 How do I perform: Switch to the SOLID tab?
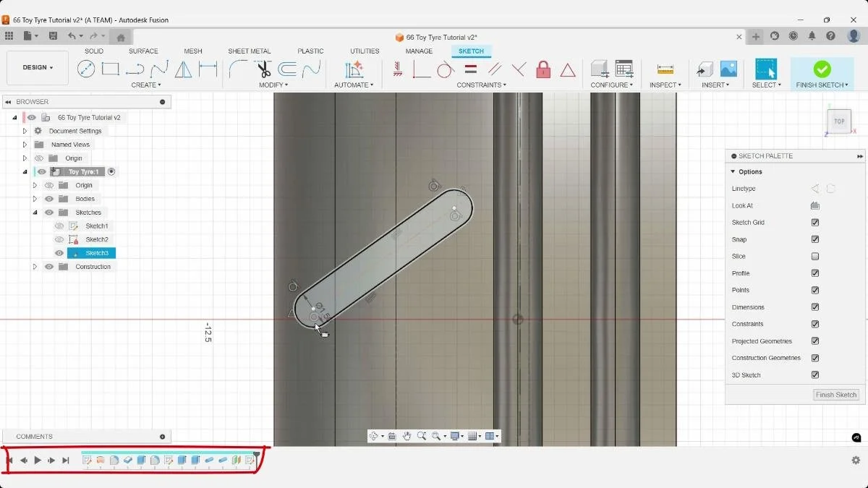[x=94, y=51]
